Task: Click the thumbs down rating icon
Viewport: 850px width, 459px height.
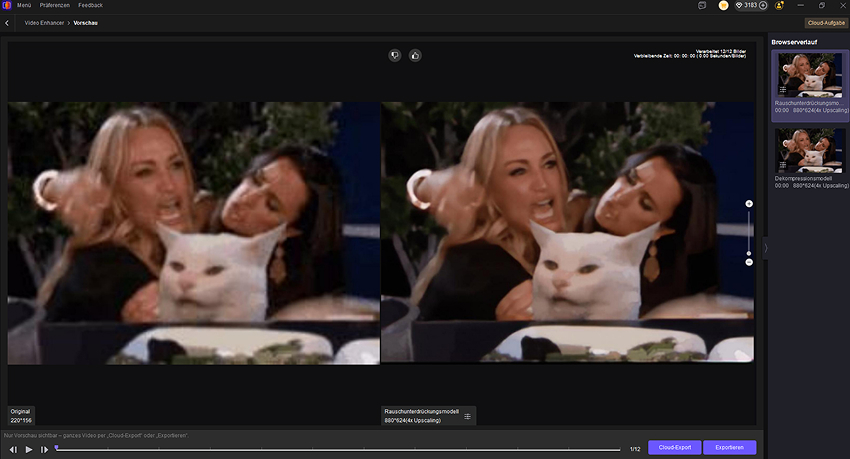Action: [x=395, y=55]
